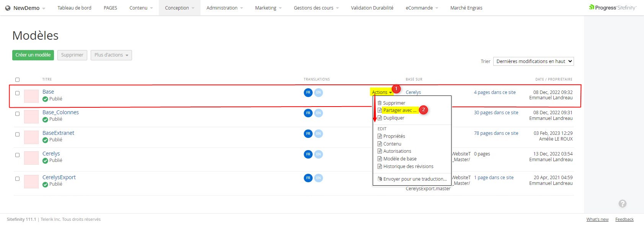This screenshot has width=644, height=225.
Task: Open the Trier sort order dropdown
Action: pos(533,62)
